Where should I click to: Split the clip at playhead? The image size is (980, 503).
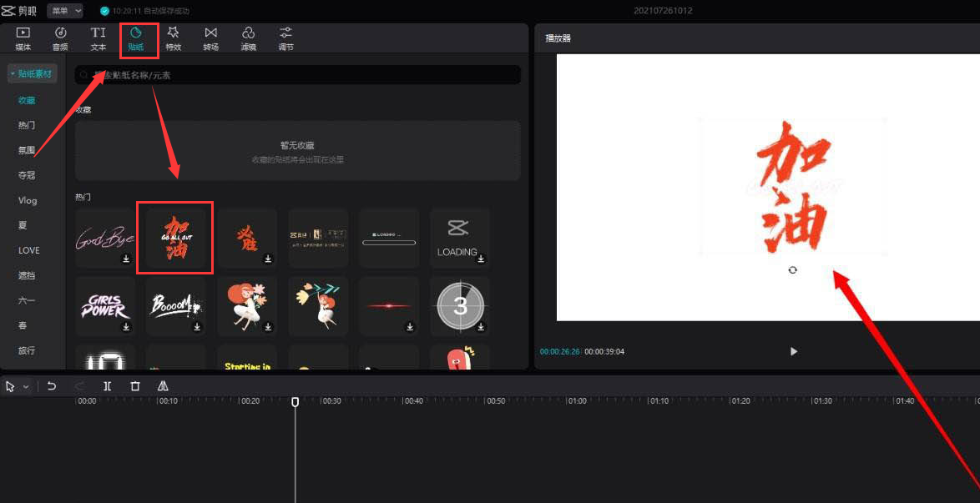coord(108,386)
